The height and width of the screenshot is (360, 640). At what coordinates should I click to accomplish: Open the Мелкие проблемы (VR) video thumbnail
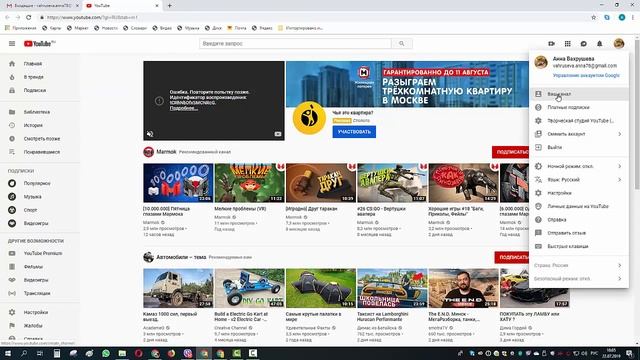point(249,183)
